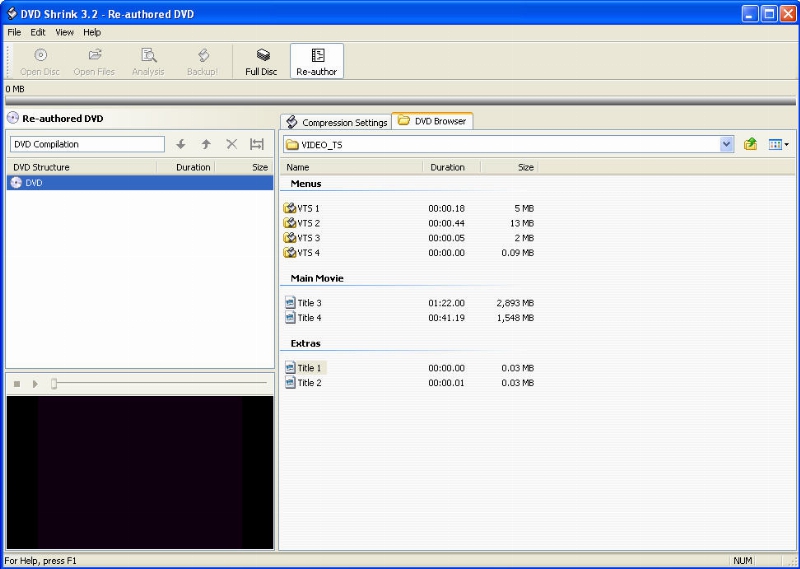Select the Re-author toolbar button
The image size is (800, 569).
point(317,61)
